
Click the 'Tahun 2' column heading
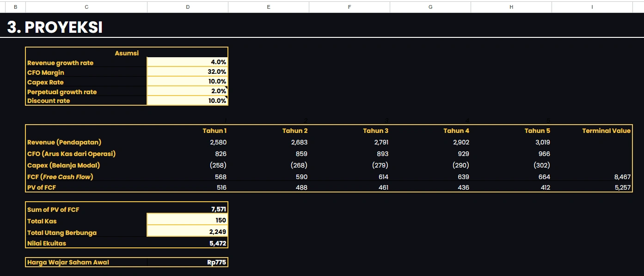tap(295, 131)
